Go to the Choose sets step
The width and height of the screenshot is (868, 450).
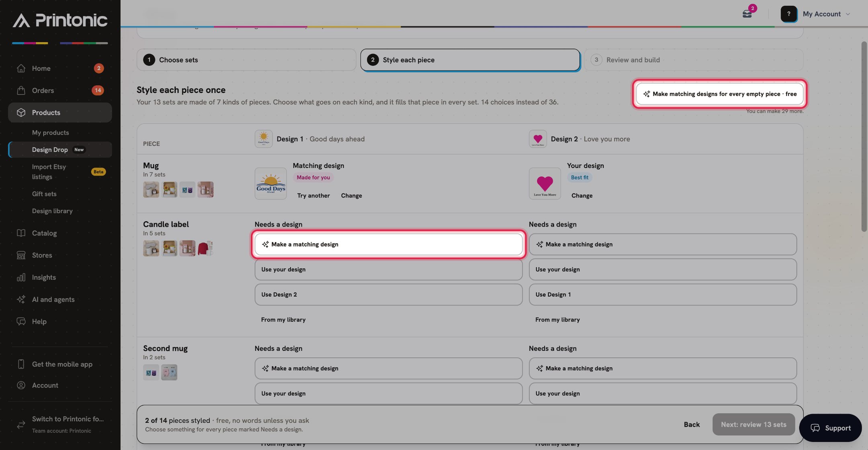coord(246,60)
